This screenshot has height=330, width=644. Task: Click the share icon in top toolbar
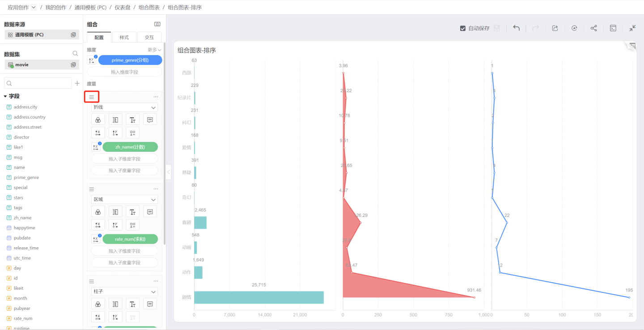[593, 28]
